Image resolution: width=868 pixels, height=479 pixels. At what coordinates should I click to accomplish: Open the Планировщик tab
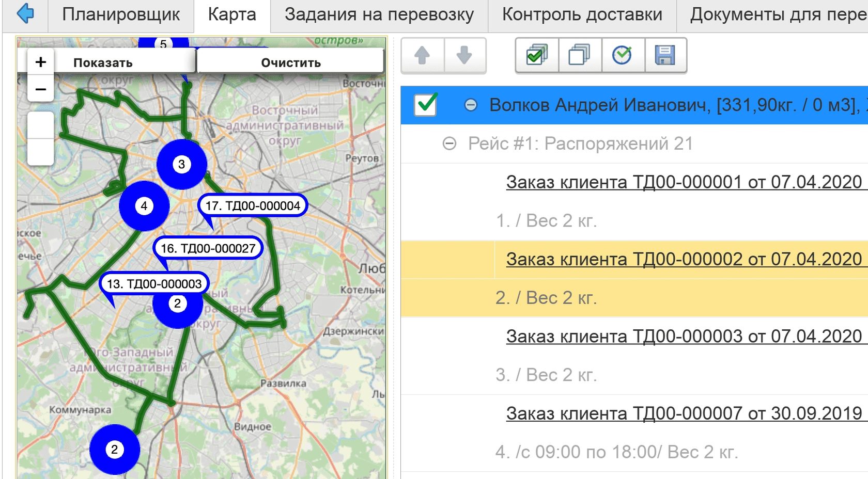coord(121,14)
